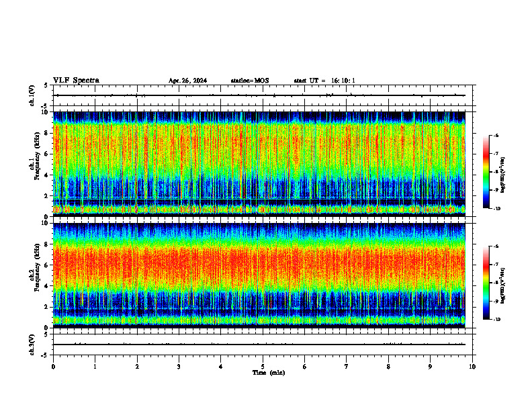This screenshot has width=532, height=411.
Task: Click time axis tick label '4'
Action: coord(221,367)
